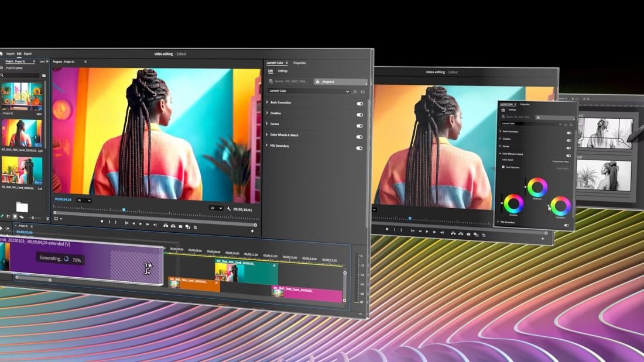The image size is (644, 362).
Task: Mark Out point in Program monitor
Action: coord(115,222)
